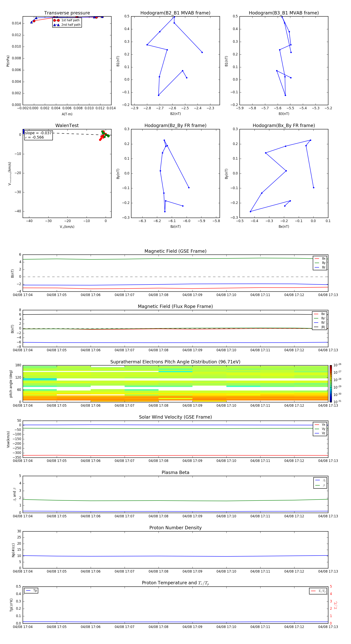This screenshot has width=351, height=644.
Task: Click the red "Te/Tp" right-hand y-axis label
Action: pyautogui.click(x=336, y=605)
